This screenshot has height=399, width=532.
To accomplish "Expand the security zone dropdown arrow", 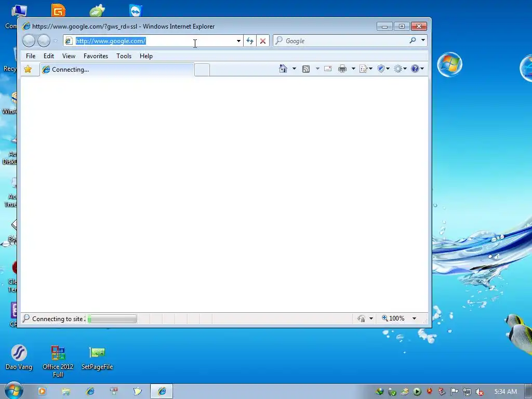I will point(371,318).
